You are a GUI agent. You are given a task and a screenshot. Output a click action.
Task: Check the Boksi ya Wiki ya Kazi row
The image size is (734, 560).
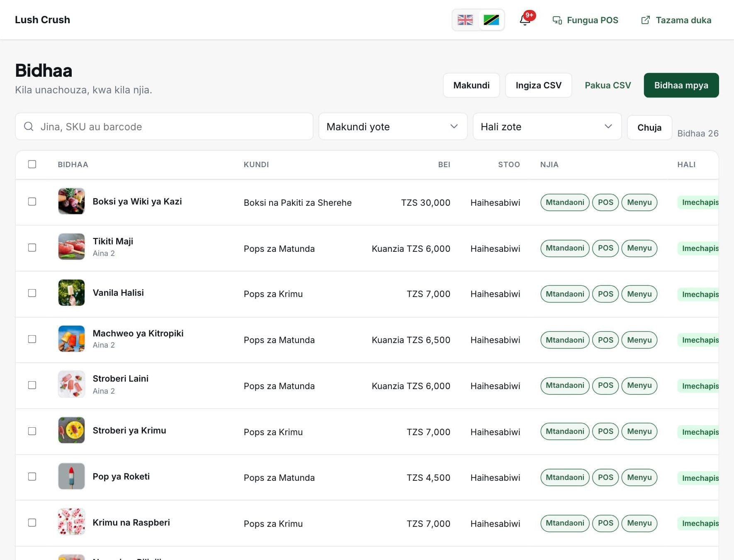click(x=32, y=202)
